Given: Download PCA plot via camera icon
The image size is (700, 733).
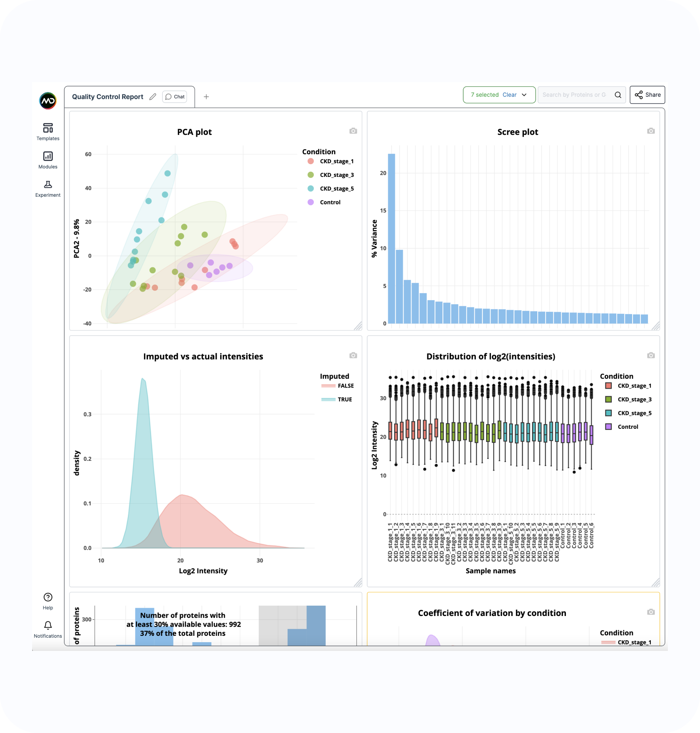Looking at the screenshot, I should (x=353, y=131).
